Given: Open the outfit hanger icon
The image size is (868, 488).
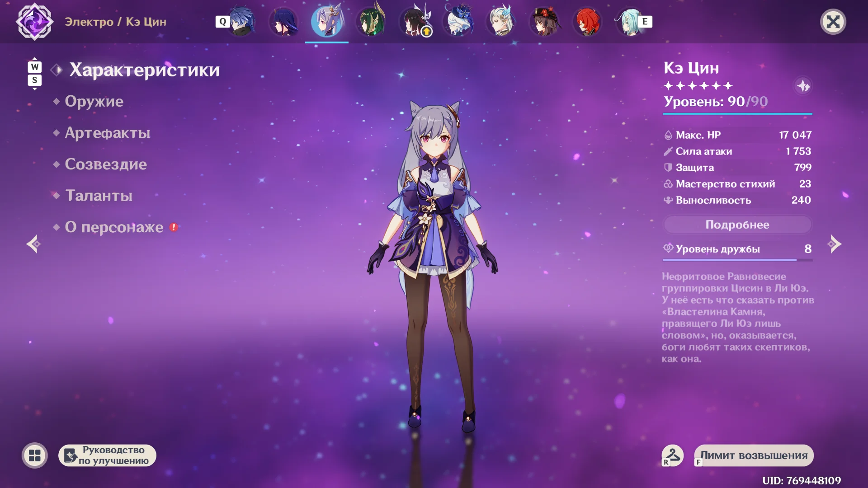Looking at the screenshot, I should point(673,455).
